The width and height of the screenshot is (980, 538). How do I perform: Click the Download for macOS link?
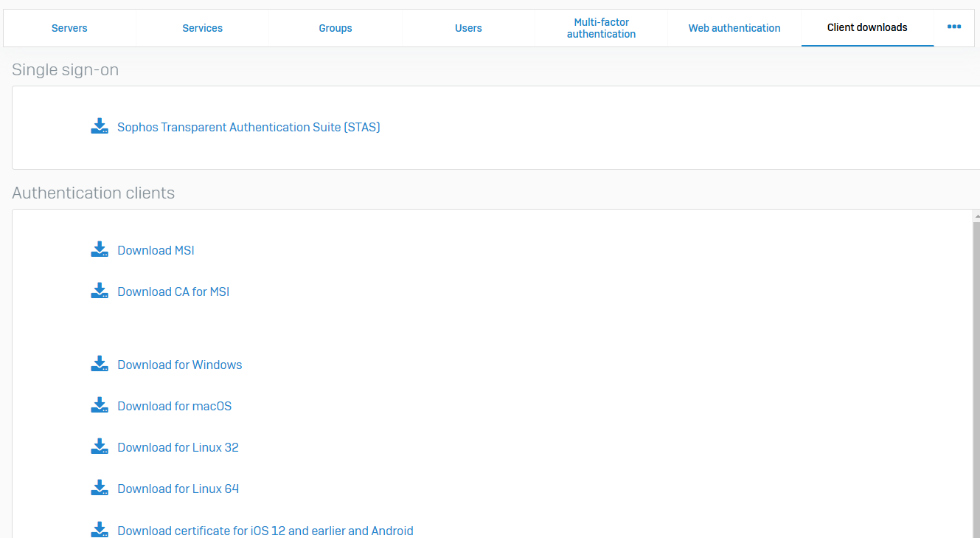pyautogui.click(x=175, y=406)
